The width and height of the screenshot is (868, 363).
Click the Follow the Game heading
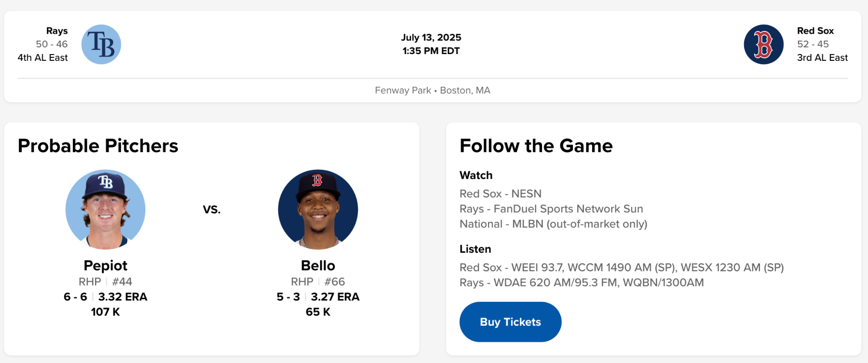tap(536, 146)
